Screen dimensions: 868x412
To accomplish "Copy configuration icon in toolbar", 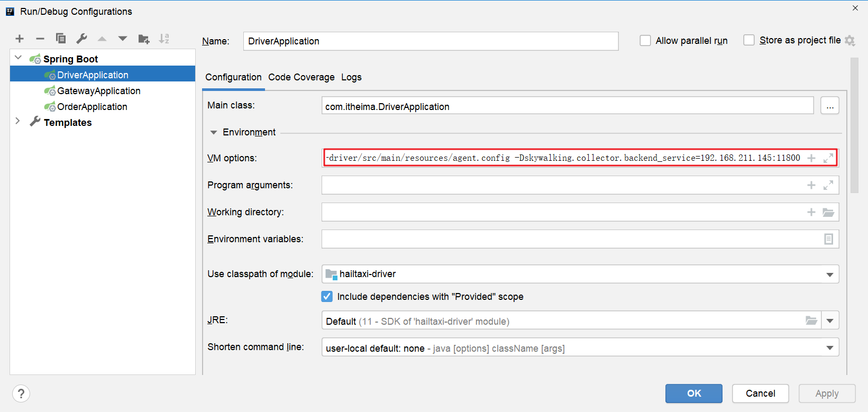I will [61, 39].
